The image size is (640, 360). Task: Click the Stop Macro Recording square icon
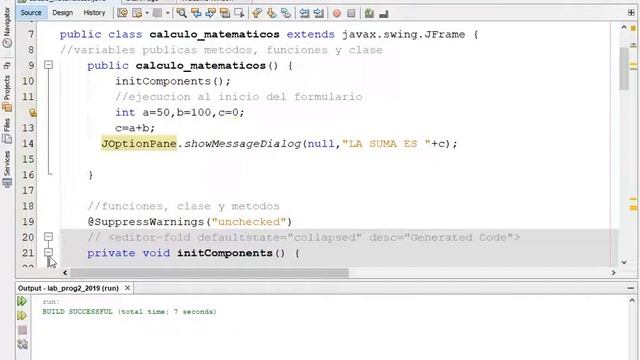[x=351, y=13]
